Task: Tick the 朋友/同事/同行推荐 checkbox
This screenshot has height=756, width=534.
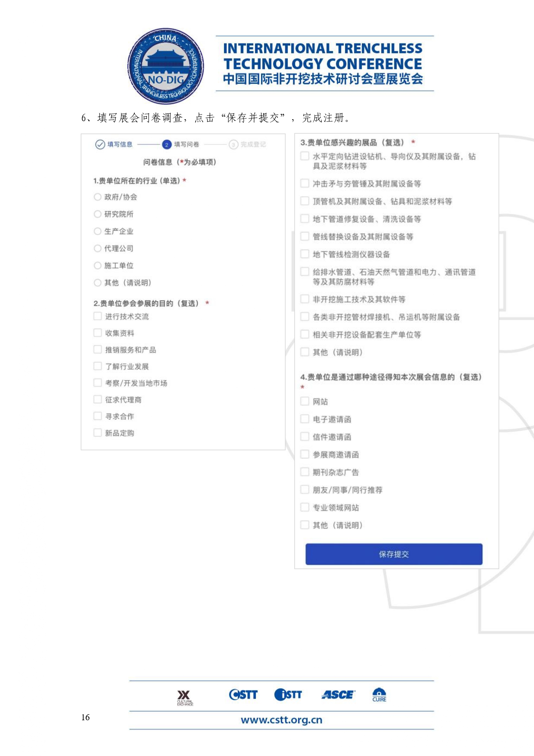Action: point(304,490)
